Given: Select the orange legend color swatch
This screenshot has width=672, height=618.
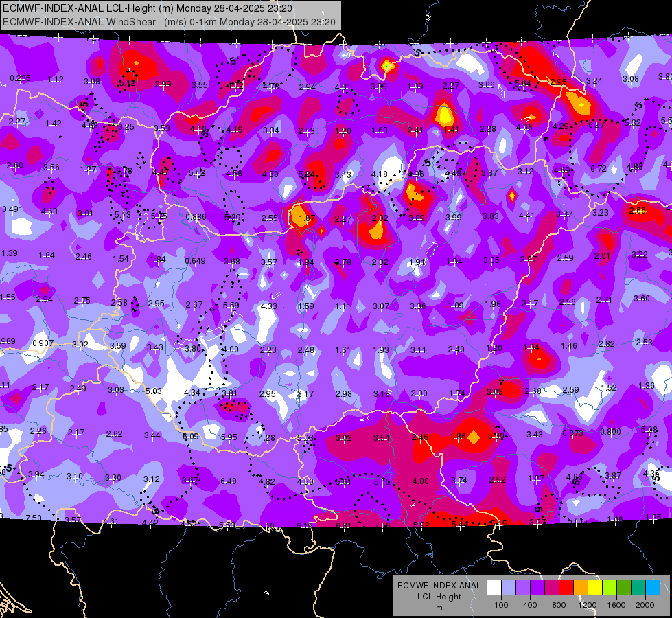Looking at the screenshot, I should [x=581, y=588].
